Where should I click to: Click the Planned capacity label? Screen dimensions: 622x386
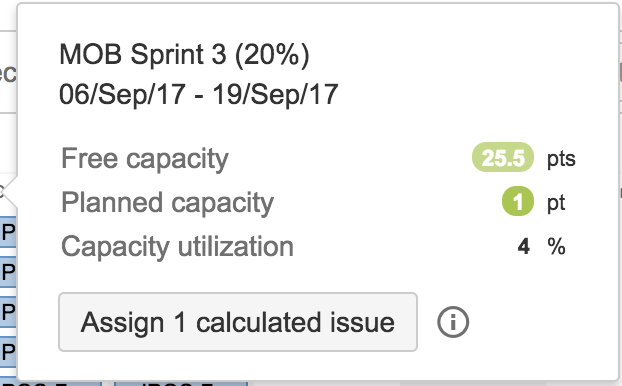[x=167, y=203]
